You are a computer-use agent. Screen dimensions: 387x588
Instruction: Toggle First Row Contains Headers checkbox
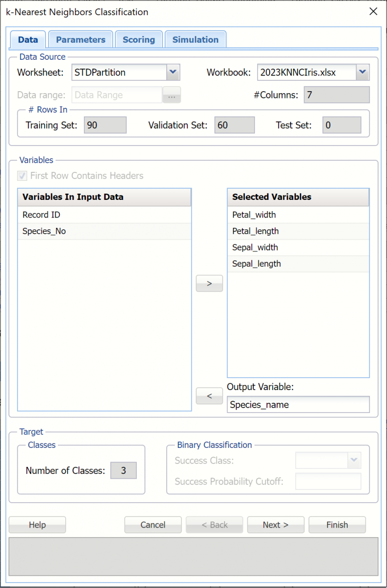(x=23, y=175)
